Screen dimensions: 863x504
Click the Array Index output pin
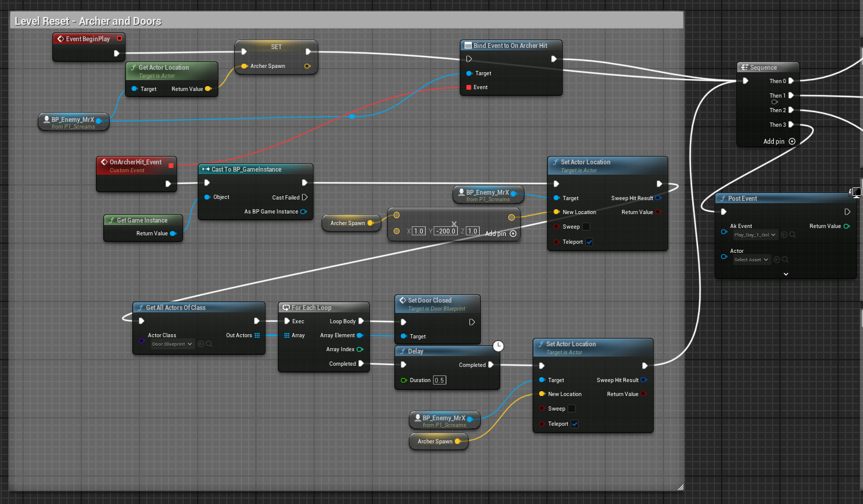point(360,349)
